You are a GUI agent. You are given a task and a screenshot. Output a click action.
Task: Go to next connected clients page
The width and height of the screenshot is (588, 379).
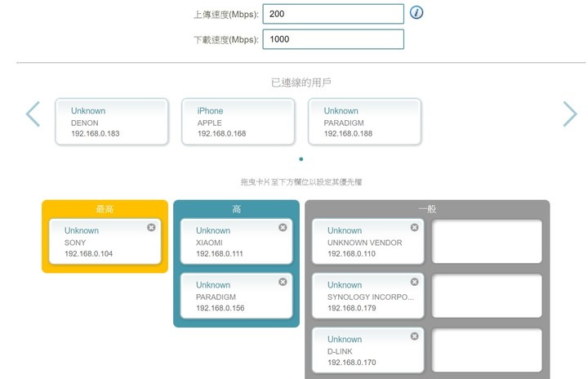(x=570, y=114)
